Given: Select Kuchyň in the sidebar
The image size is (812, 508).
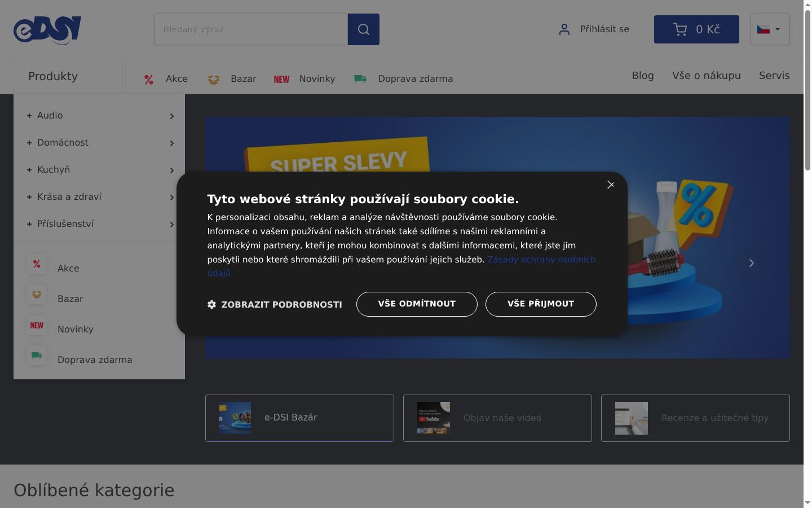Looking at the screenshot, I should coord(54,169).
